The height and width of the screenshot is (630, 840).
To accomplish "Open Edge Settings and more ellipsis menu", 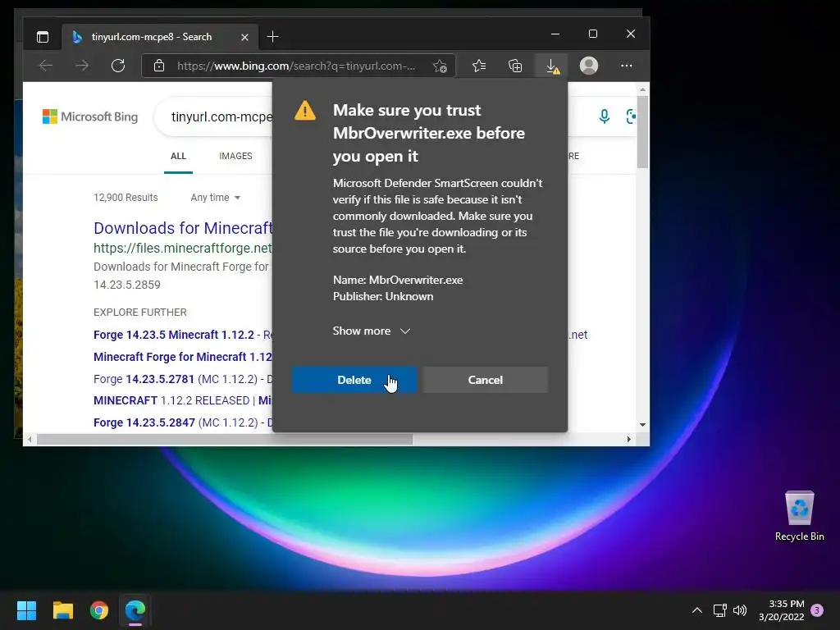I will [626, 66].
